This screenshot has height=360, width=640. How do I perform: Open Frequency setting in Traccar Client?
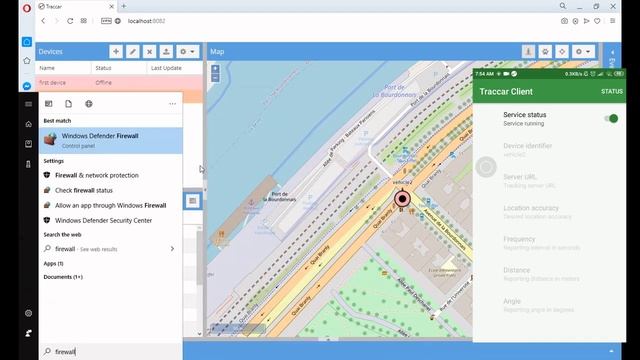(549, 243)
